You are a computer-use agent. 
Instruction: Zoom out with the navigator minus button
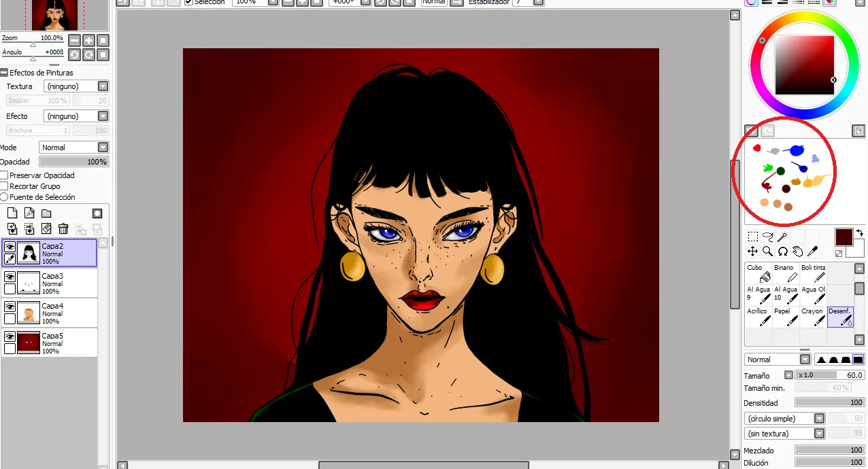[74, 40]
